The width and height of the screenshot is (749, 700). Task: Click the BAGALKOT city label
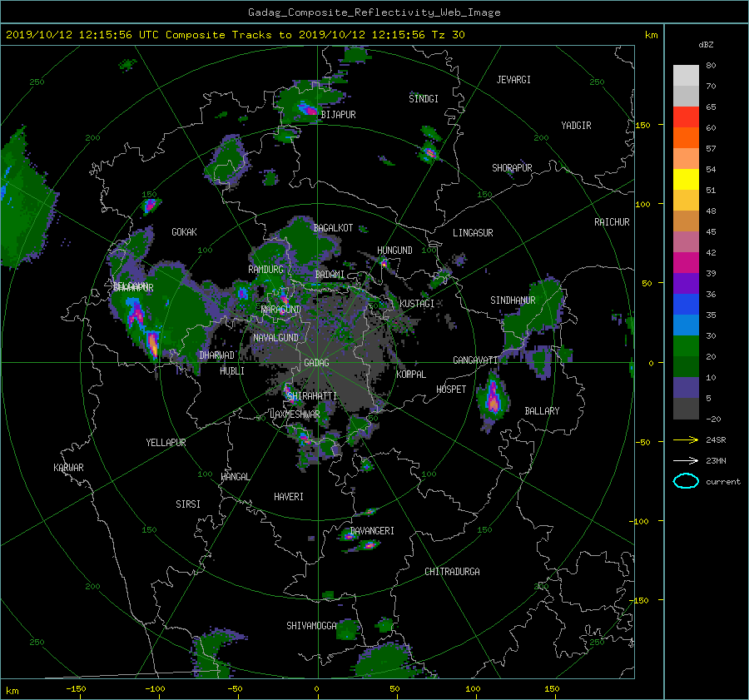333,228
